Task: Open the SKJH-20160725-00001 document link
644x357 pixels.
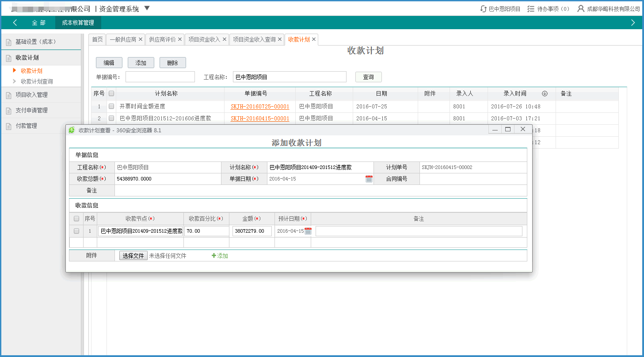Action: point(260,107)
